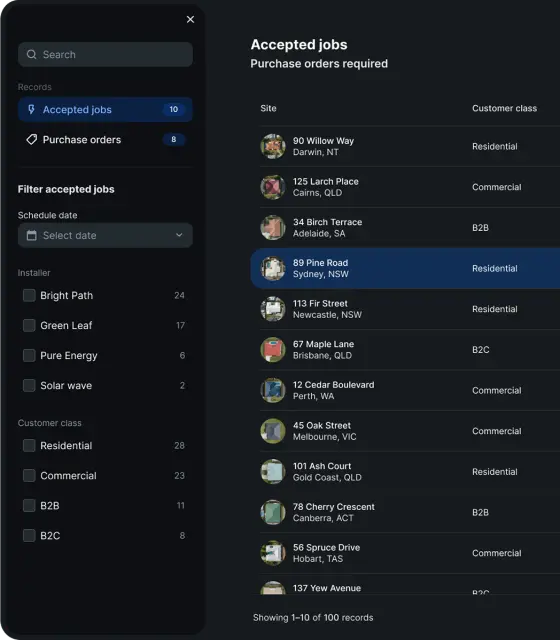Screen dimensions: 560x640
Task: Open 56 Spruce Drive site thumbnail
Action: point(273,553)
